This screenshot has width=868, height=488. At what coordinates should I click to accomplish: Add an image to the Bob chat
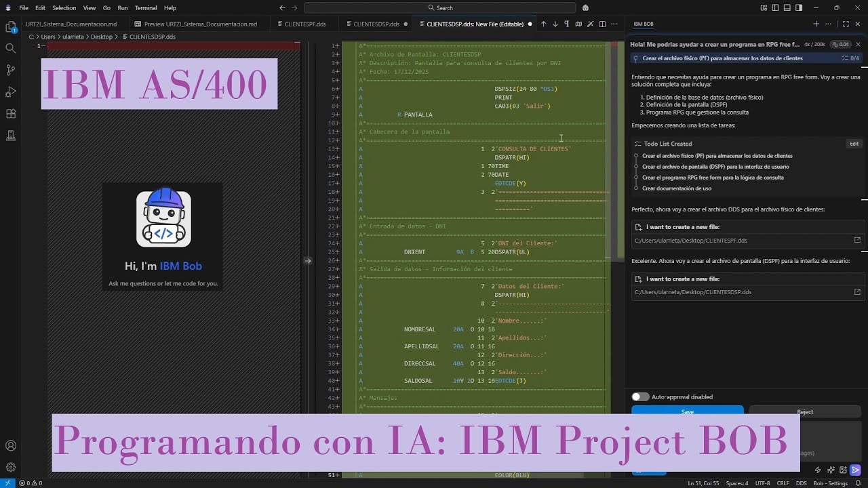tap(843, 470)
